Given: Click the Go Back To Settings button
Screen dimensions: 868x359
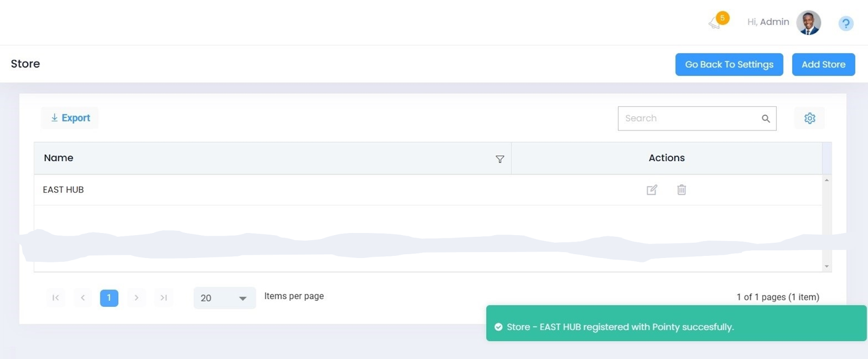Looking at the screenshot, I should (729, 65).
